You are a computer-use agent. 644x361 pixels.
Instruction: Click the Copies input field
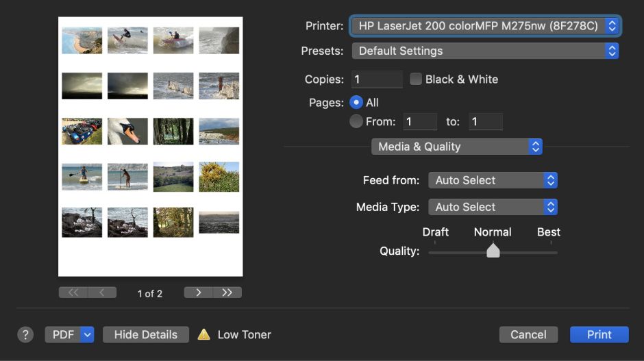click(x=377, y=79)
